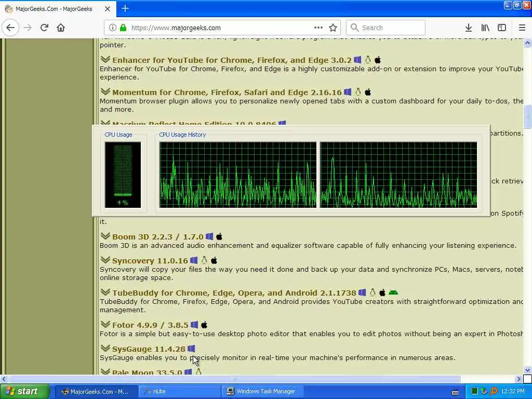
Task: Click the horizontal scrollbar thumb
Action: click(x=234, y=379)
